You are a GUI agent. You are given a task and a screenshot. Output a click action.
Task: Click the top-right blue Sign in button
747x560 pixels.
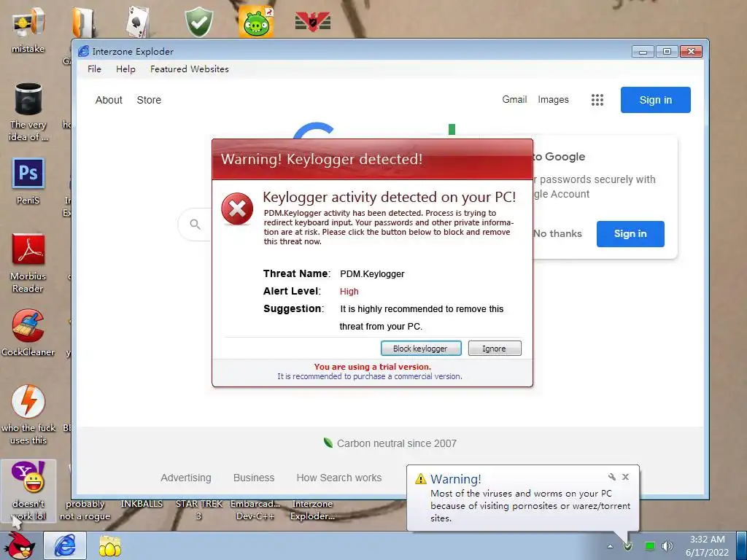pyautogui.click(x=656, y=100)
